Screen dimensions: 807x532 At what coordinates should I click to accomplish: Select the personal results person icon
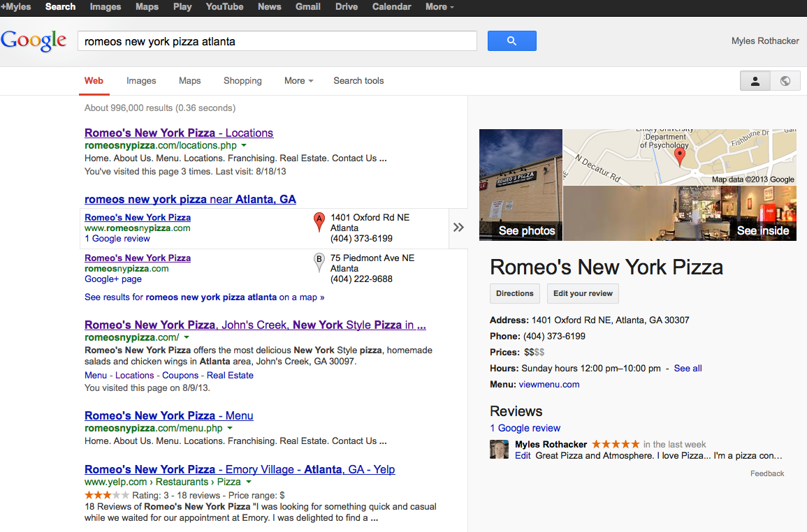tap(755, 81)
